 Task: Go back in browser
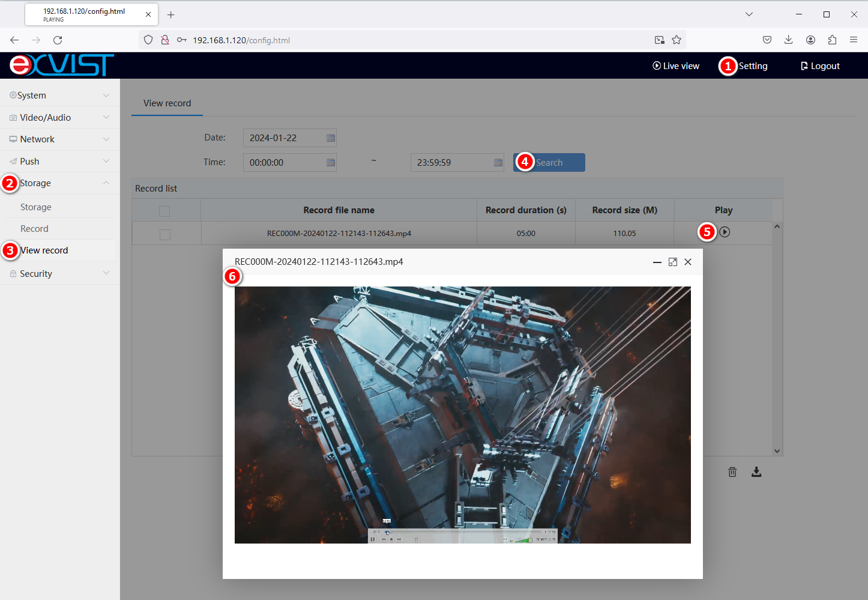point(14,40)
